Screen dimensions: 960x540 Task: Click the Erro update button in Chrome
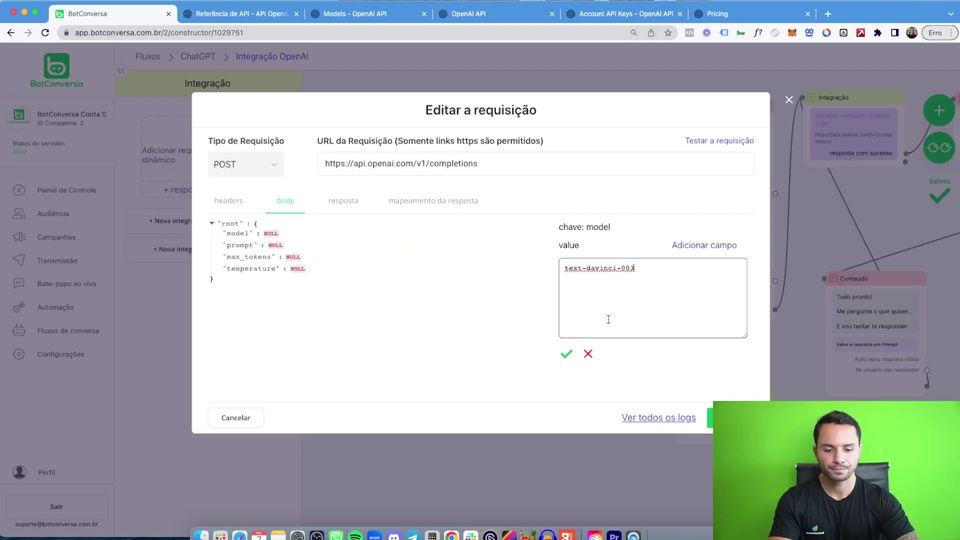(939, 32)
